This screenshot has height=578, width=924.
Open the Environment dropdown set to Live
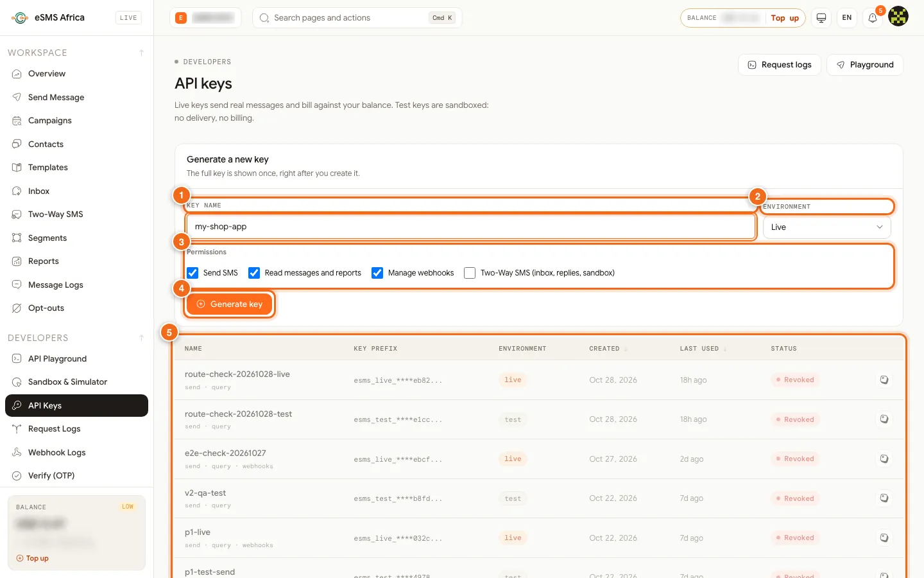pyautogui.click(x=826, y=227)
